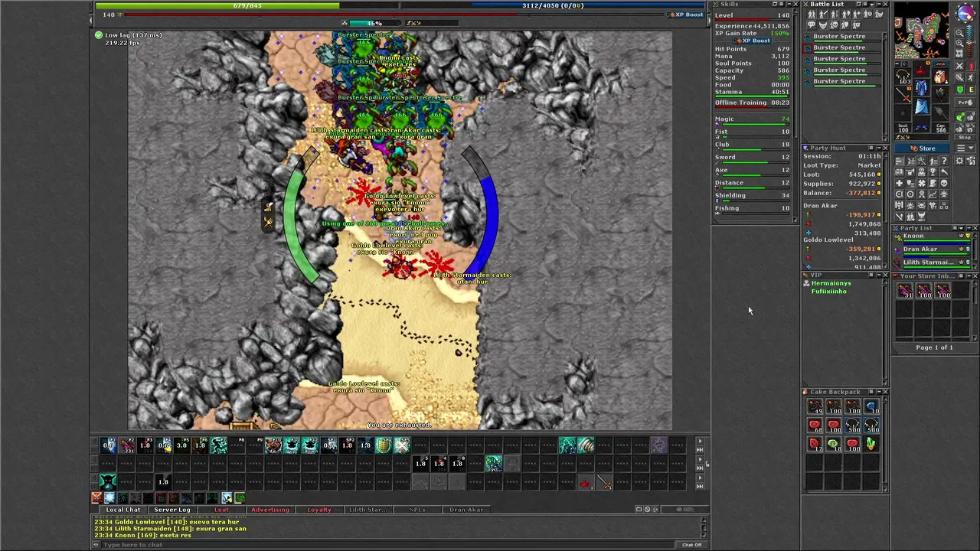
Task: Click the chat window scrollbar
Action: (x=704, y=528)
